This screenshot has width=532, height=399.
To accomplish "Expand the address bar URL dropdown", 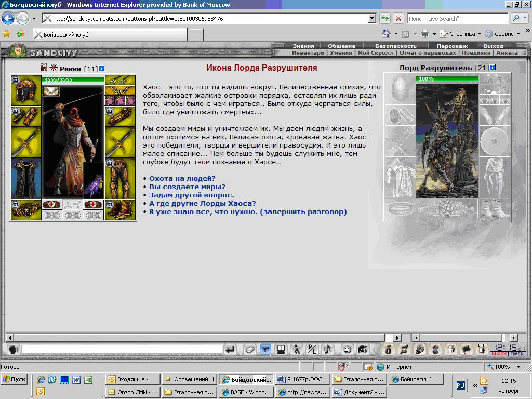I will (x=372, y=18).
